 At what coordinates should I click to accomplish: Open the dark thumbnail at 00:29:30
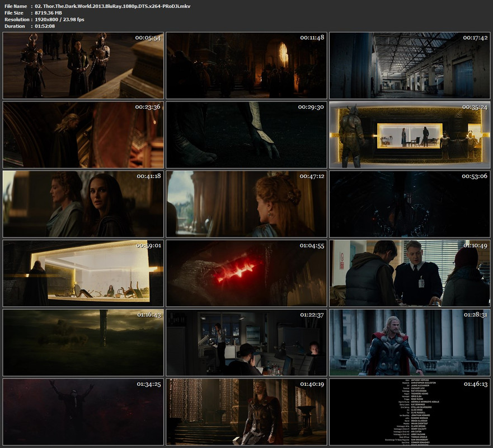246,134
